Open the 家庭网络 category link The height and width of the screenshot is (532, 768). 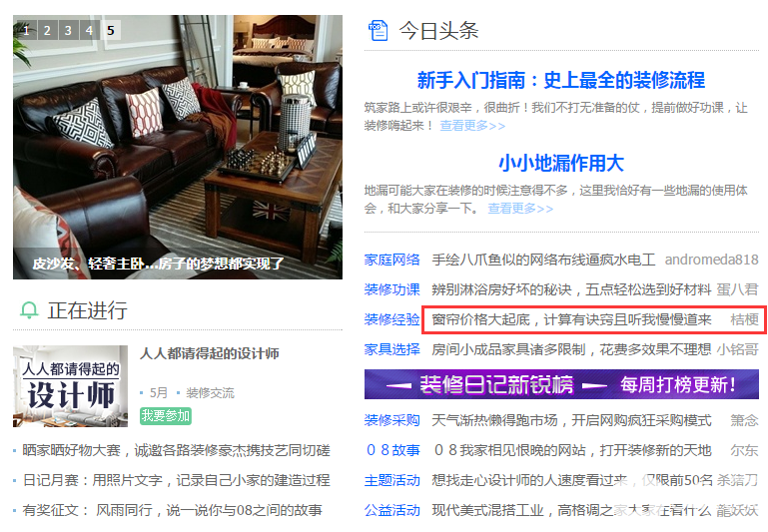tap(391, 260)
